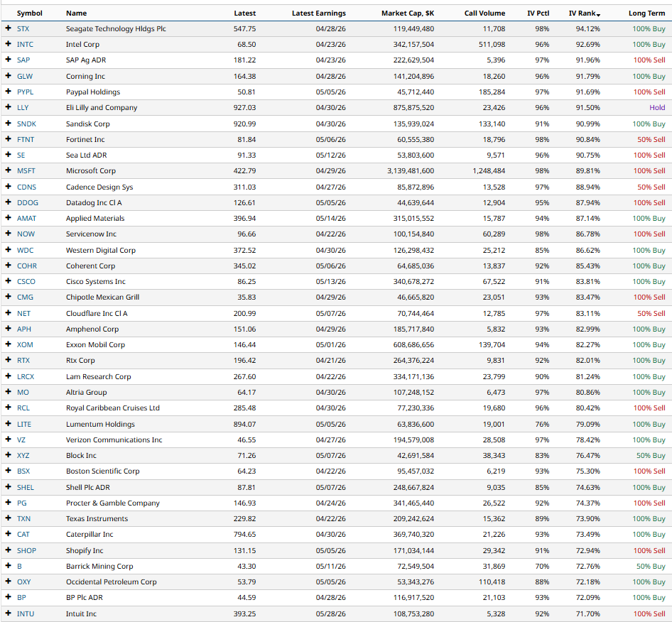Viewport: 672px width, 622px height.
Task: Expand the INTU row plus icon
Action: pyautogui.click(x=8, y=613)
